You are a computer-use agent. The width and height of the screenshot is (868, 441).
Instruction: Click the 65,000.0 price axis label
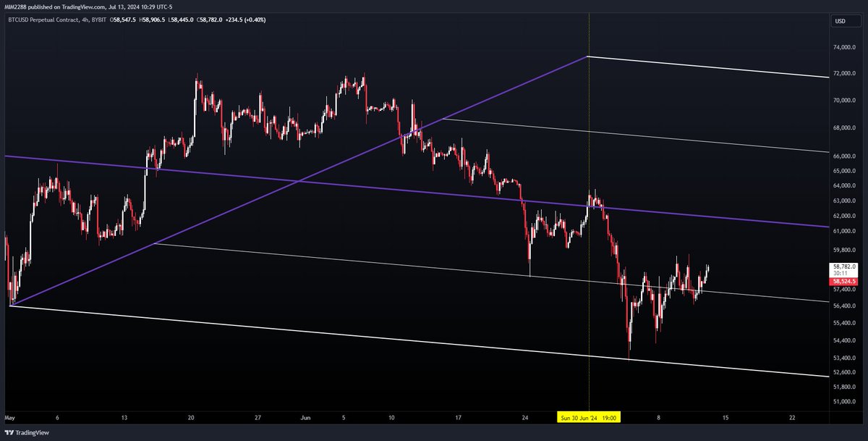click(x=846, y=171)
